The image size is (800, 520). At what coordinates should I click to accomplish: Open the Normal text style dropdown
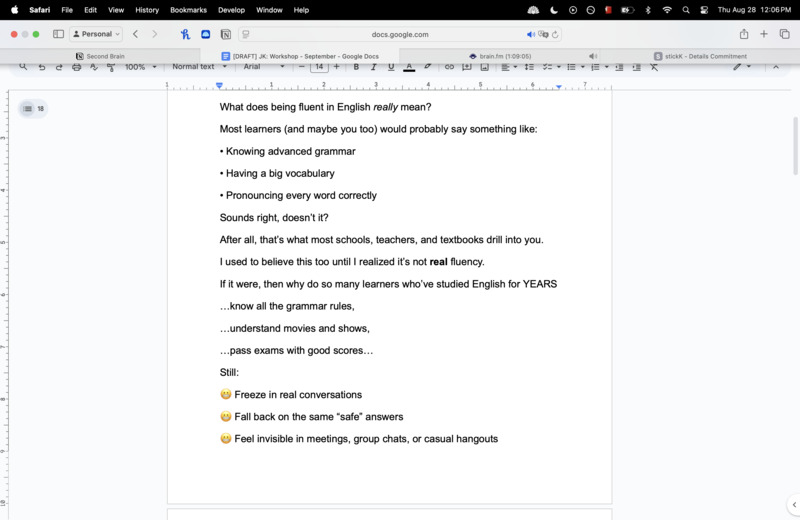pos(199,67)
